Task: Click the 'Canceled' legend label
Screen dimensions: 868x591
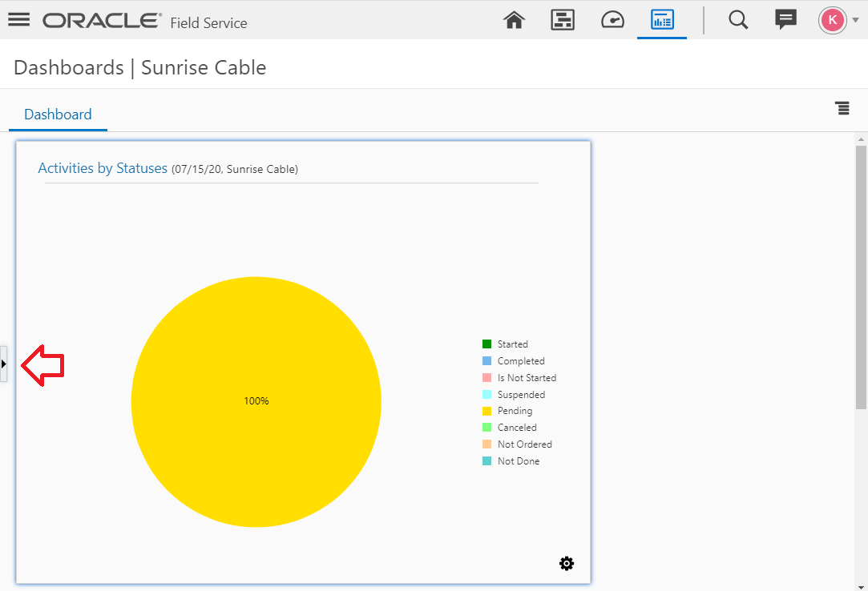Action: 517,427
